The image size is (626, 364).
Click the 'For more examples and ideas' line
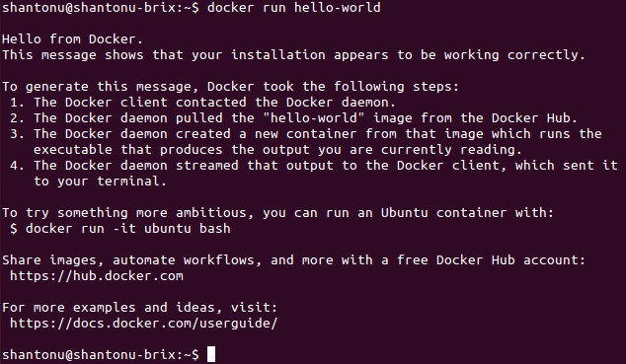tap(140, 308)
